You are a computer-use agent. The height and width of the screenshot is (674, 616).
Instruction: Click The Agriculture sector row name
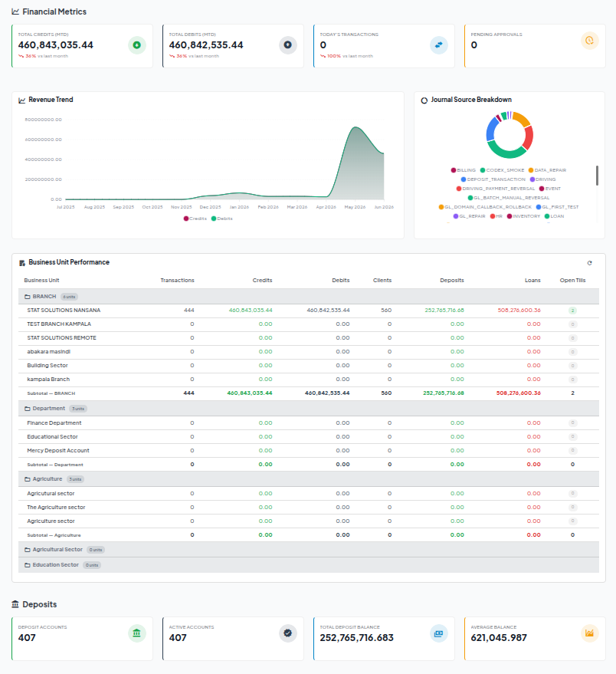click(56, 507)
